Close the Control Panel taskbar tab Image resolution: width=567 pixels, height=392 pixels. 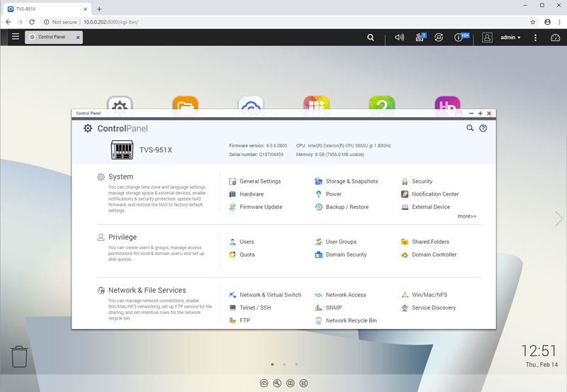(78, 38)
